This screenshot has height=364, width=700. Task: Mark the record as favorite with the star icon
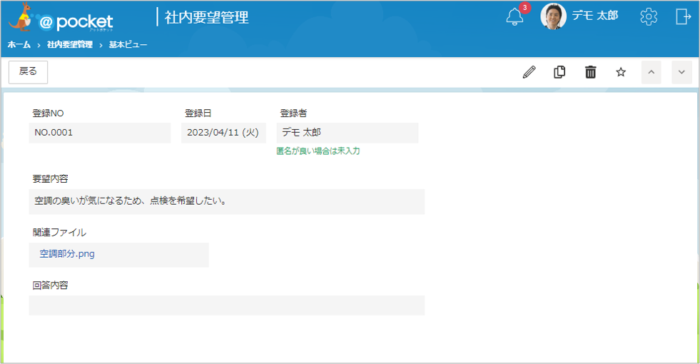[621, 72]
